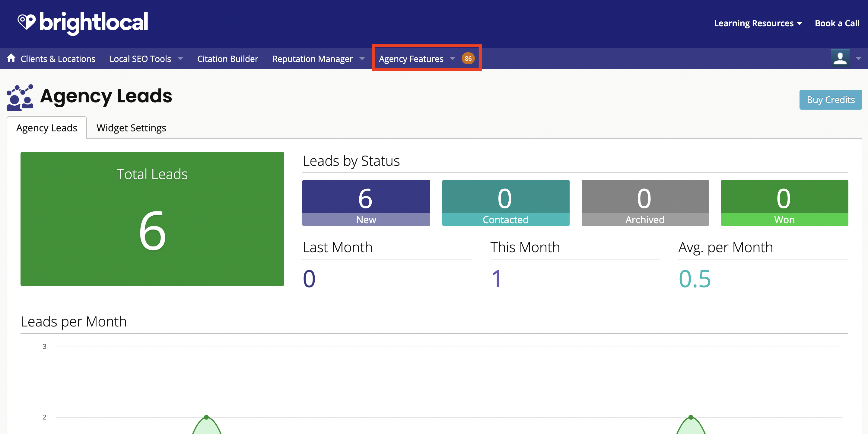Open Agency Features menu

pos(411,59)
